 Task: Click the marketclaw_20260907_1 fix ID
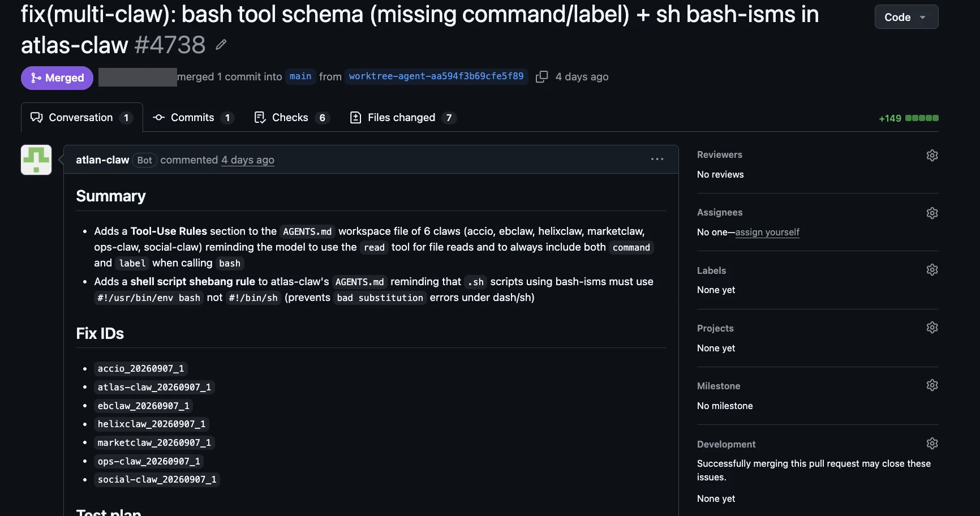pyautogui.click(x=154, y=443)
